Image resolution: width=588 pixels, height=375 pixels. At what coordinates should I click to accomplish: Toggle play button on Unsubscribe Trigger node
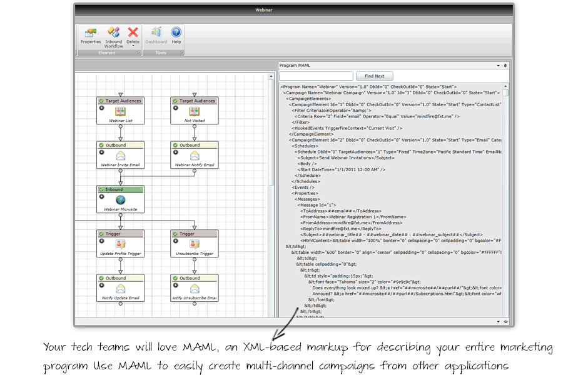click(x=175, y=241)
